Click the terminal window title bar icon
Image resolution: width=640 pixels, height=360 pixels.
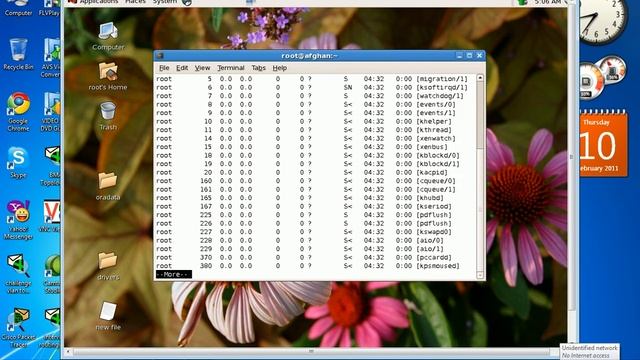tap(160, 56)
